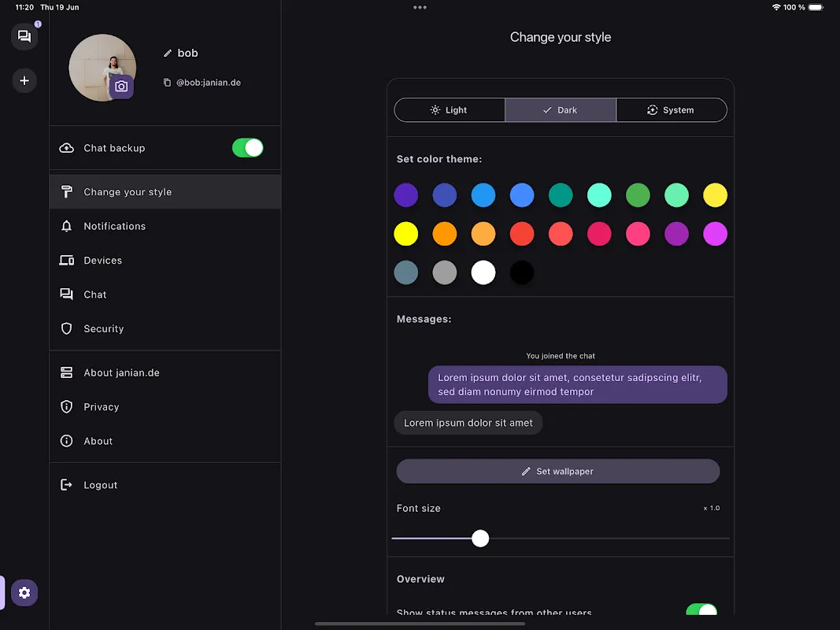Viewport: 840px width, 630px height.
Task: Open Change your style settings
Action: pyautogui.click(x=165, y=192)
